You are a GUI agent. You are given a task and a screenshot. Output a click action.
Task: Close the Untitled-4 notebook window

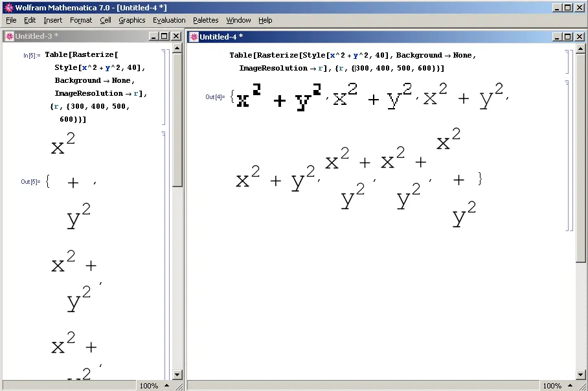(x=580, y=37)
